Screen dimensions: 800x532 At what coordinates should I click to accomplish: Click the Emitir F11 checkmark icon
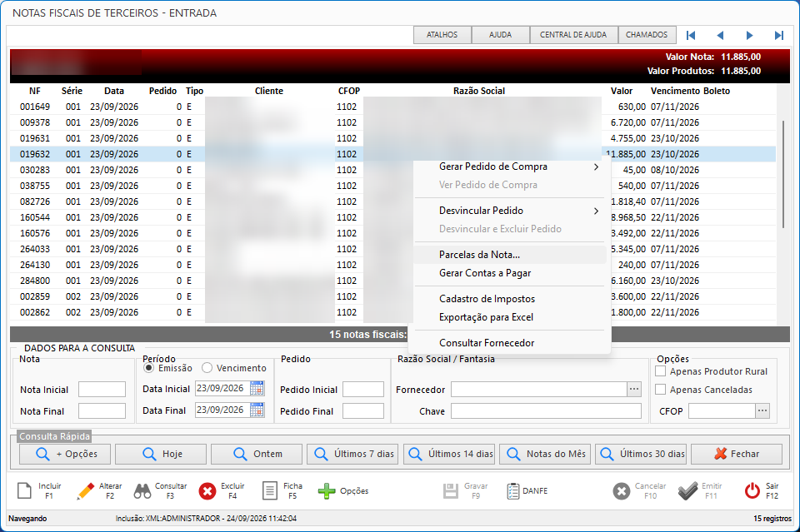click(x=687, y=491)
